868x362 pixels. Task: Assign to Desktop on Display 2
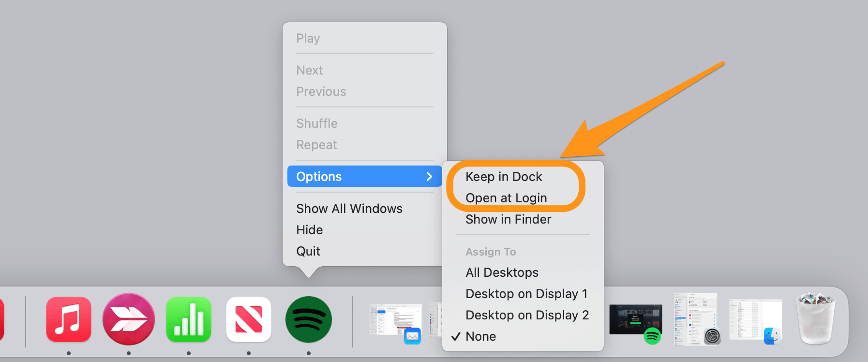pyautogui.click(x=527, y=315)
